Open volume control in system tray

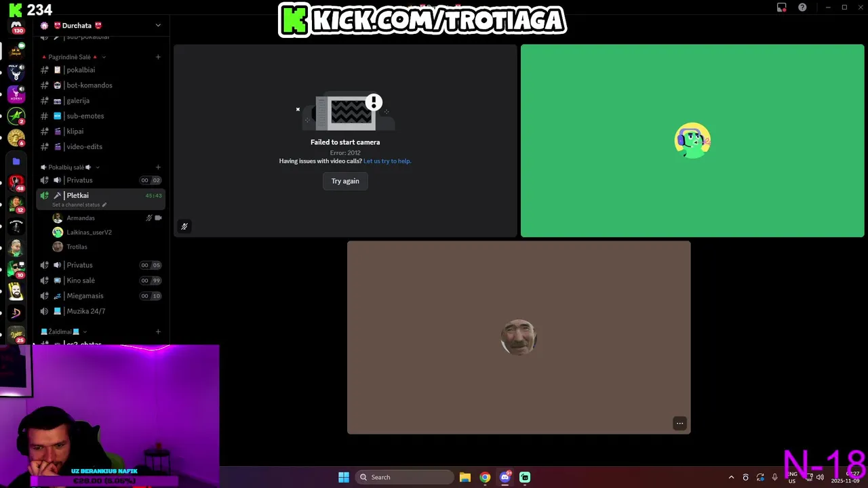tap(820, 477)
